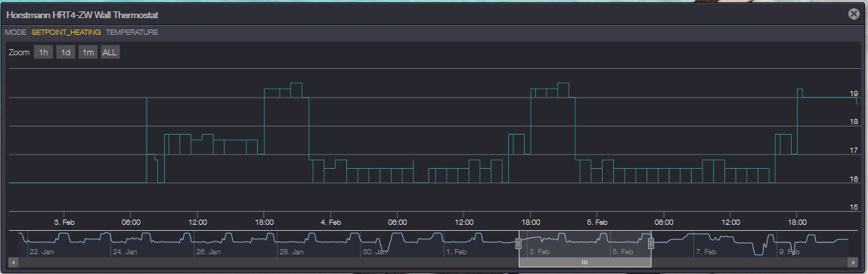Image resolution: width=868 pixels, height=274 pixels.
Task: Click navigator timeline at 28. Jan
Action: [x=291, y=252]
